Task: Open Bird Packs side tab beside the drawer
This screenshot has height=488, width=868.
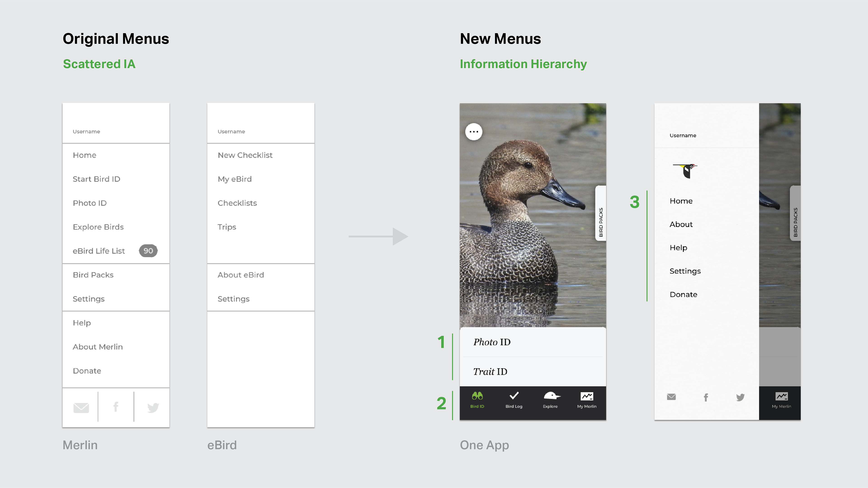Action: (795, 213)
